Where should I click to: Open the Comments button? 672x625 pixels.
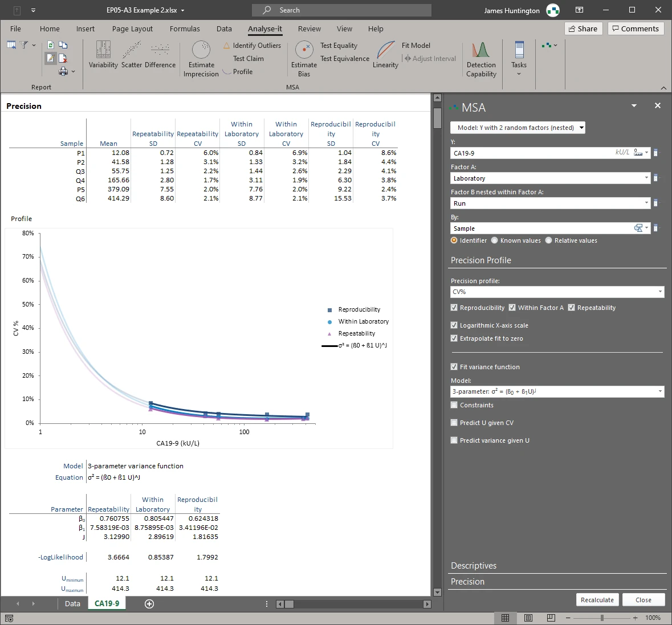coord(636,28)
